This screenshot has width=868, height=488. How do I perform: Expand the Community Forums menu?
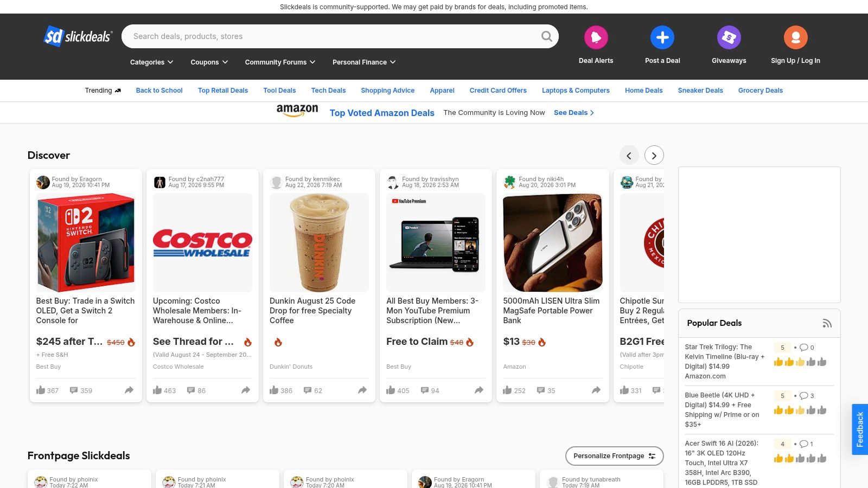tap(280, 62)
